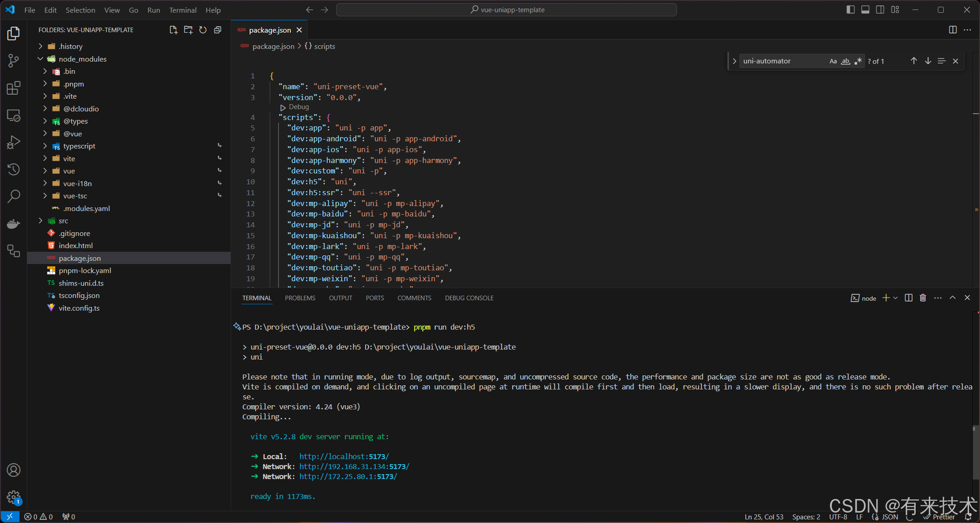Open the Docker view

coord(14,224)
